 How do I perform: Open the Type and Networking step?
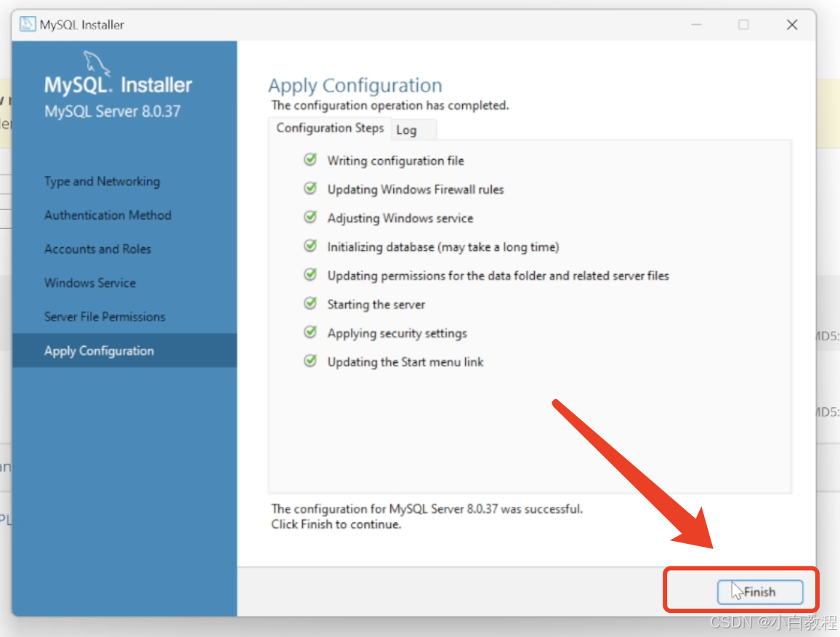point(102,181)
